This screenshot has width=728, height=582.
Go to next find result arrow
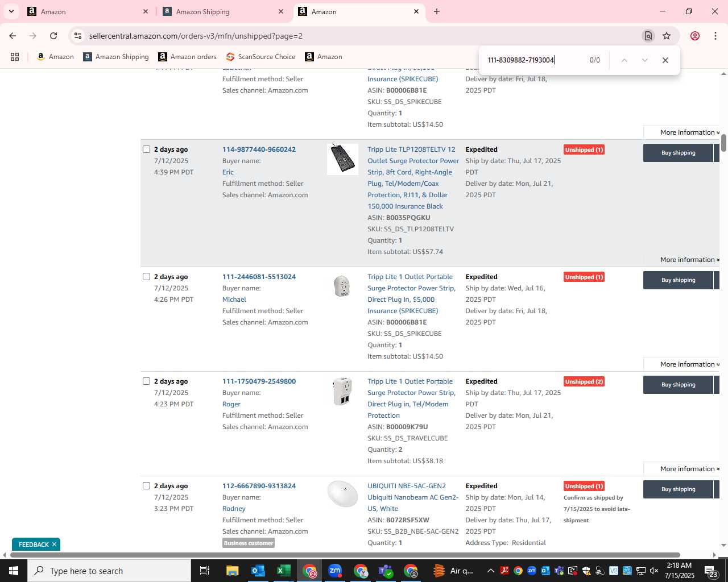click(x=644, y=60)
